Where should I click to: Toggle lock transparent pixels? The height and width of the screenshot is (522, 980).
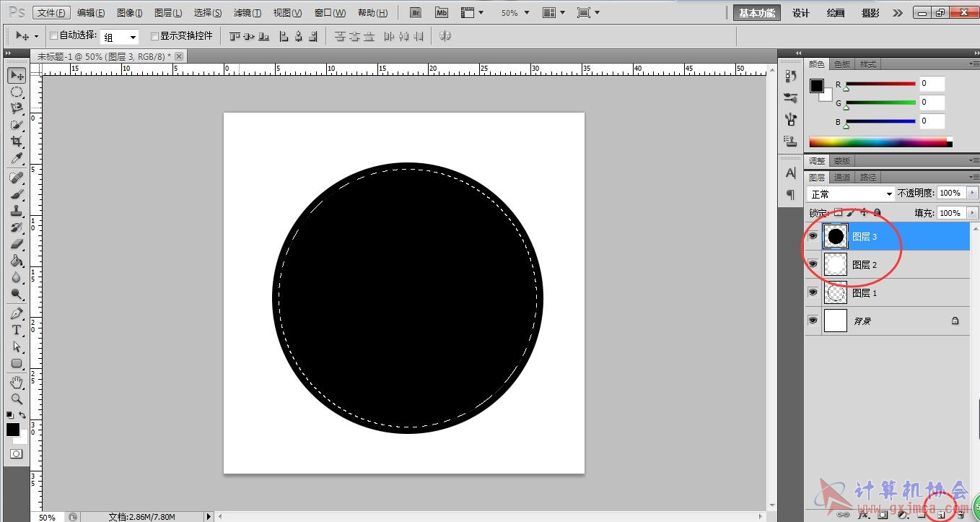pos(838,213)
